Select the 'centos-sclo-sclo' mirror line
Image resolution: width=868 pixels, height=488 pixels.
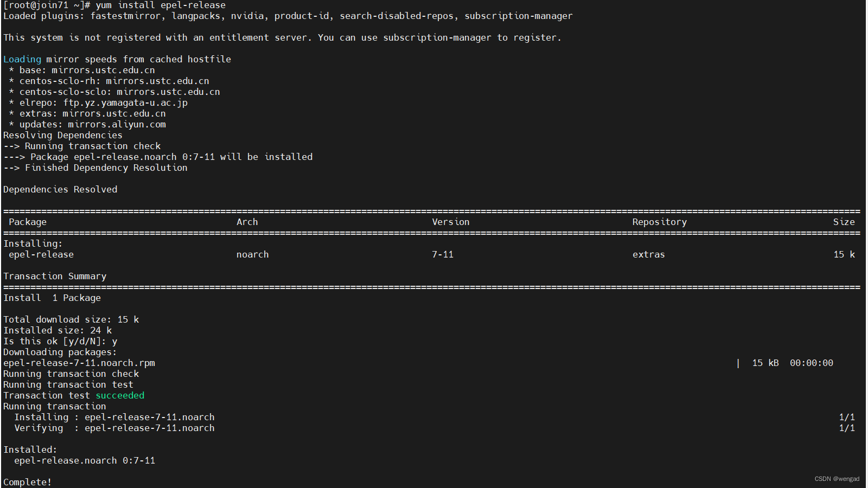(x=114, y=92)
